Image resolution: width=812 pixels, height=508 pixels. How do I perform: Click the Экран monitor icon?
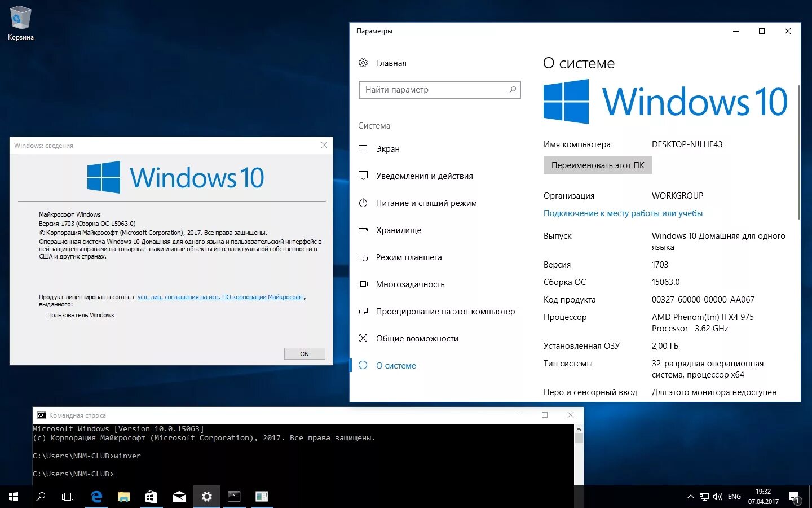pos(363,148)
